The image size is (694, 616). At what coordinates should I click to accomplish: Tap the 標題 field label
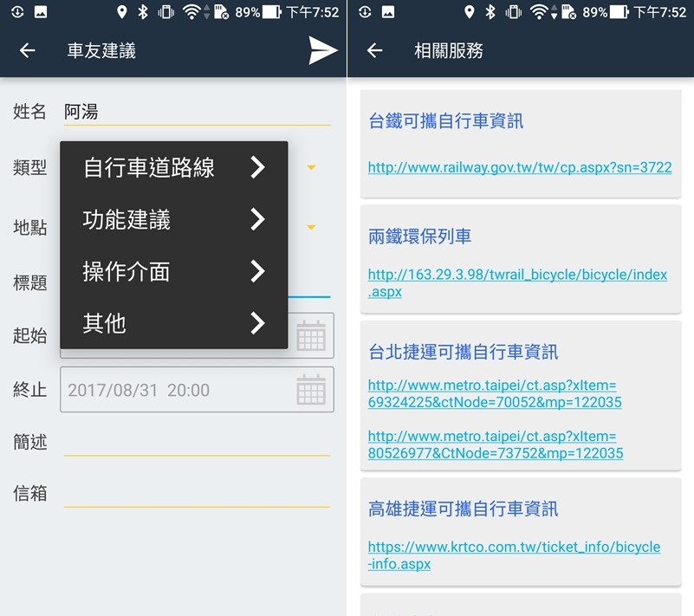coord(29,282)
